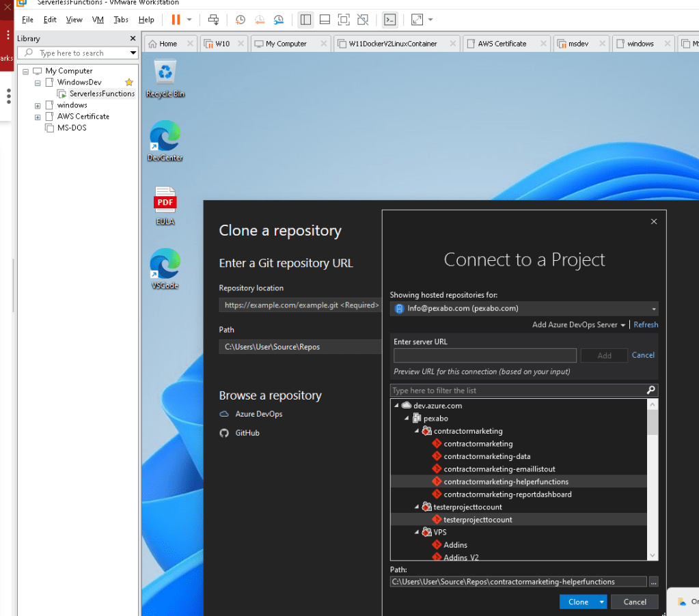Open the Tabs menu

click(121, 20)
